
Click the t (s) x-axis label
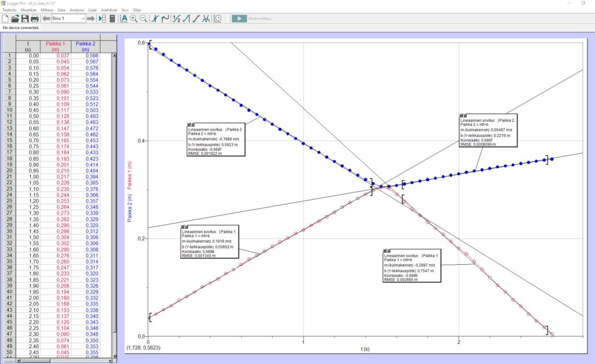[364, 349]
